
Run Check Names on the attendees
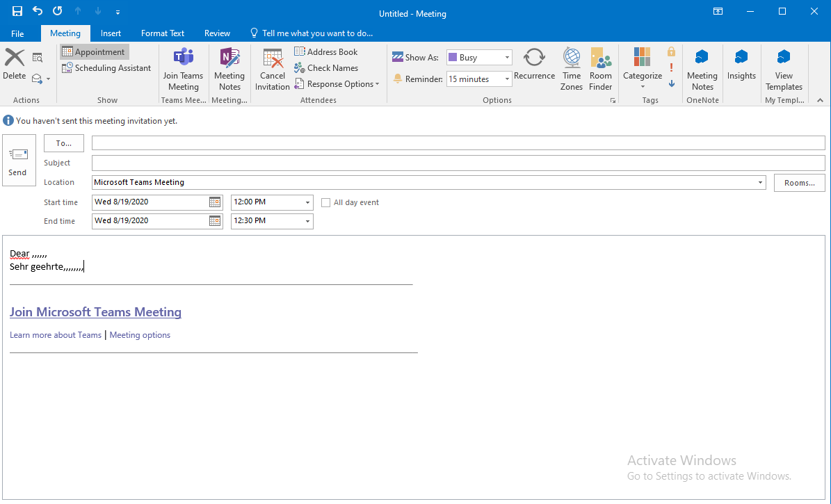[x=326, y=68]
